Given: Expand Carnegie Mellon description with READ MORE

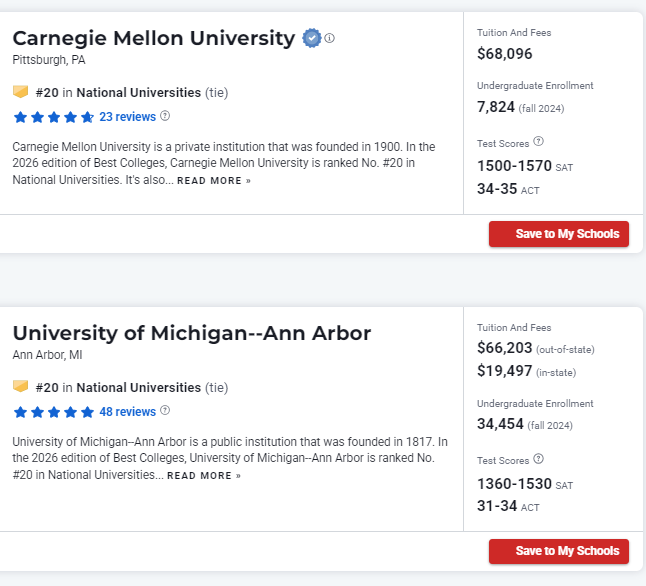Looking at the screenshot, I should coord(214,181).
